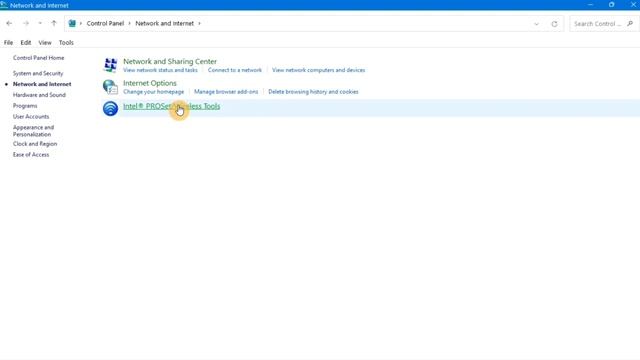The height and width of the screenshot is (360, 640).
Task: Open Appearance and Personalization category
Action: point(33,131)
